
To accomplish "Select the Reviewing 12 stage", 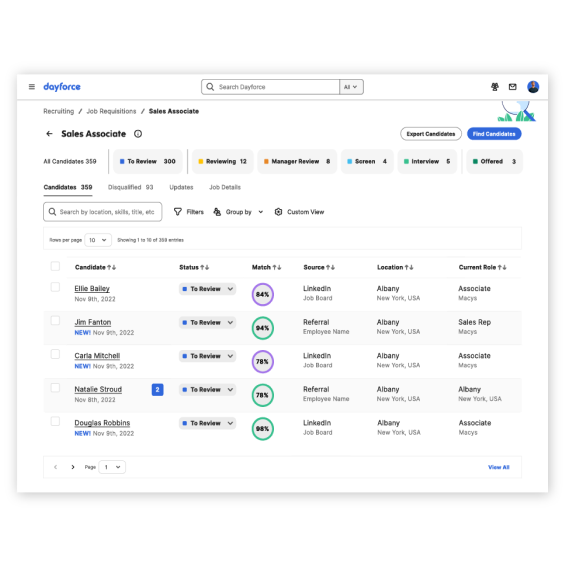I will pos(222,161).
